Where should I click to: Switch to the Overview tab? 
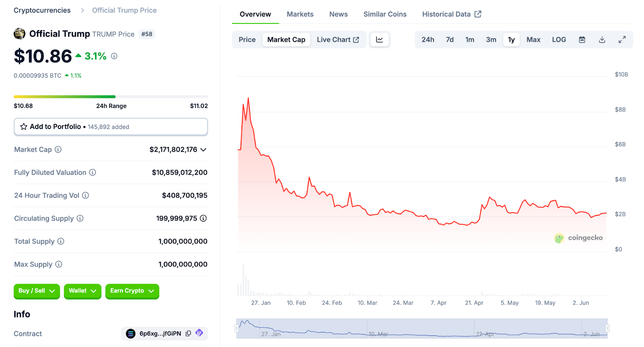click(x=255, y=14)
